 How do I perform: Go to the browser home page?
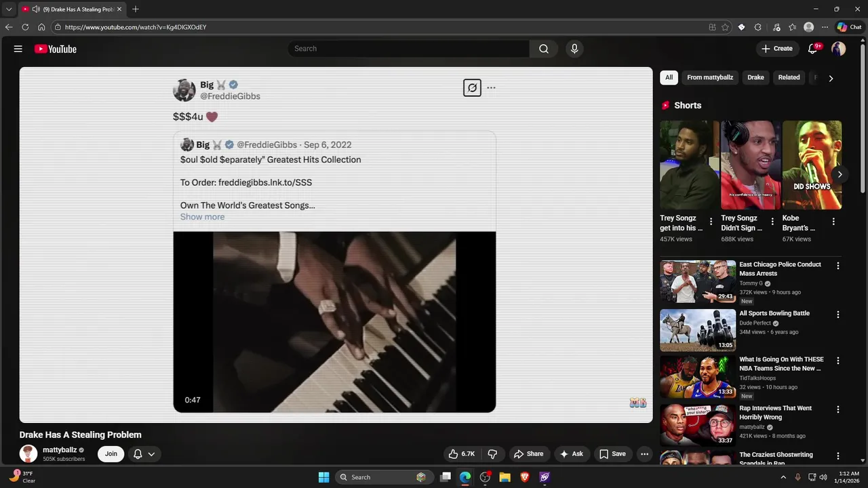point(41,27)
